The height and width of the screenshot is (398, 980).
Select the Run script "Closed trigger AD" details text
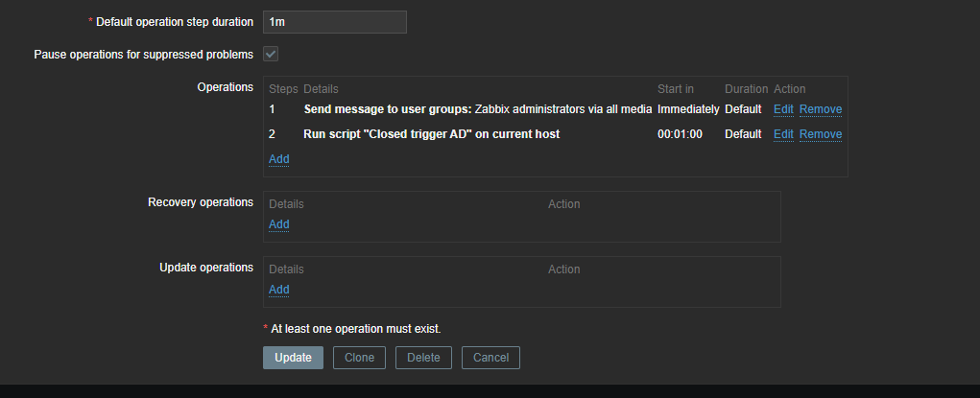point(431,134)
